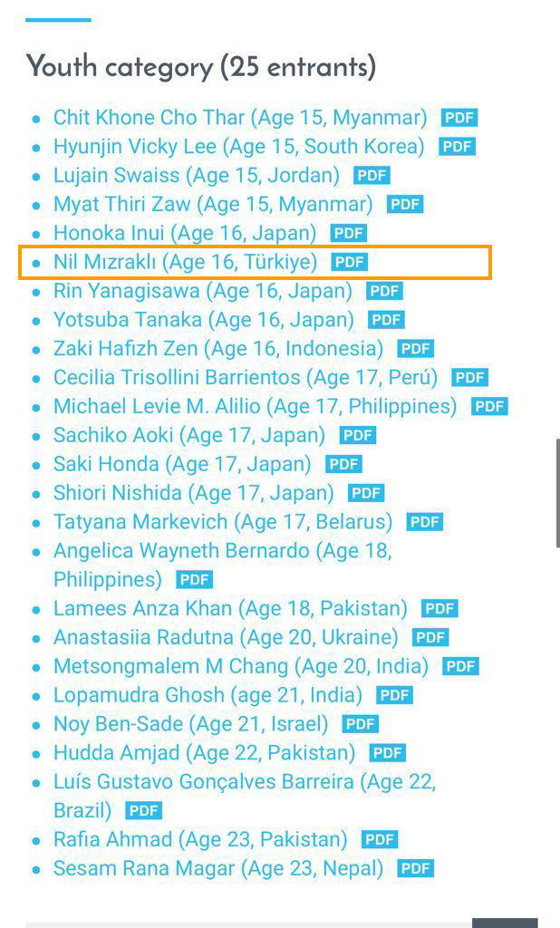This screenshot has height=928, width=560.
Task: Open PDF badge for Sesam Rana Magar
Action: [416, 869]
